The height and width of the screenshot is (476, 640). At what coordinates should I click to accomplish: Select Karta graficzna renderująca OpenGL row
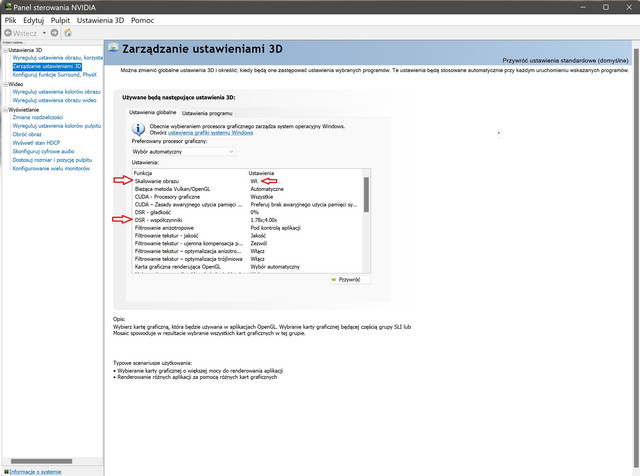point(248,267)
